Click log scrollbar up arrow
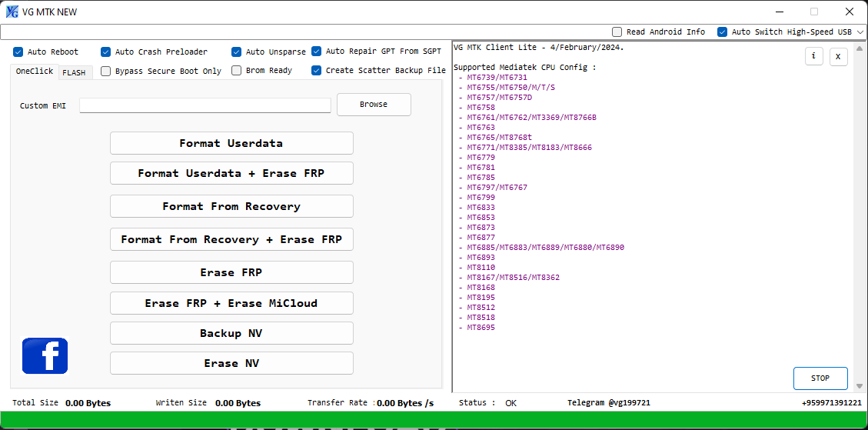The height and width of the screenshot is (430, 868). pos(859,48)
